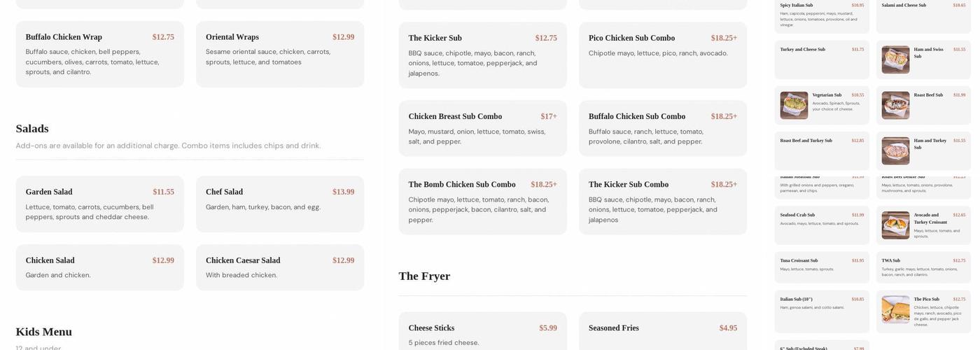Open The Pico Sub sandwich photo
Screen dimensions: 980x350
pos(895,309)
